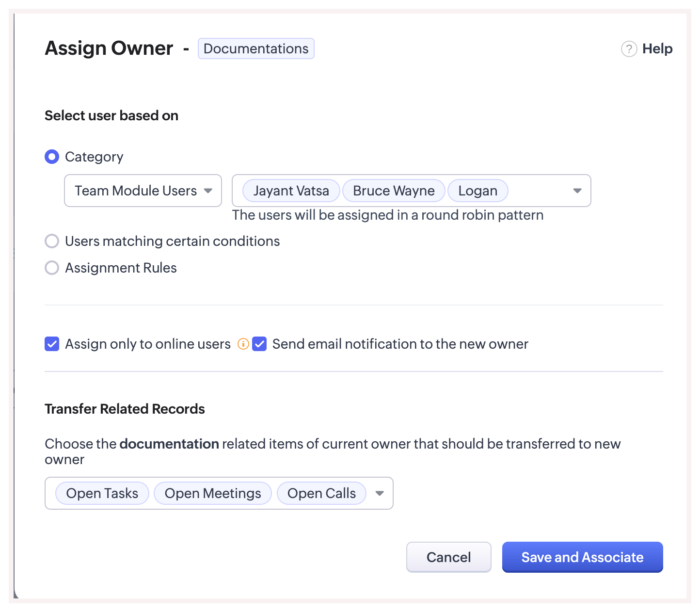Click the Jayant Vatsa user chip
Viewport: 700px width, 612px height.
tap(291, 191)
